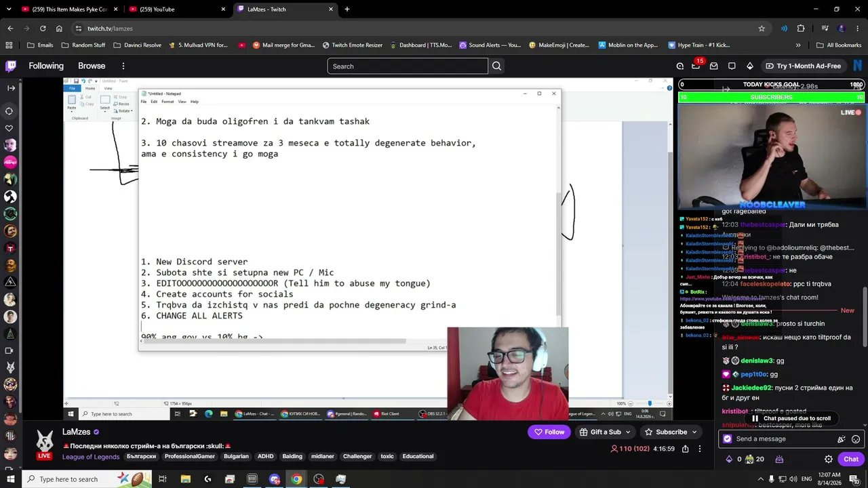Click the purple Chat send button
Screen dimensions: 868x488
click(x=851, y=459)
